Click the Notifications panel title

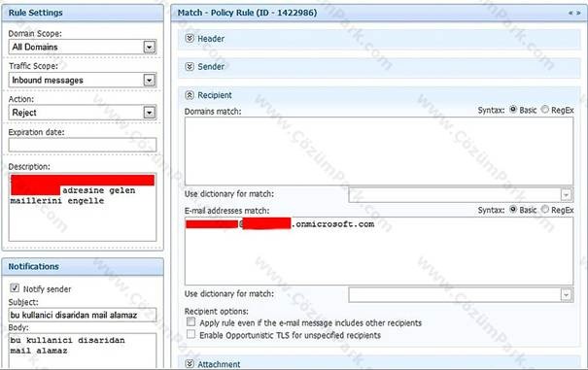coord(33,266)
